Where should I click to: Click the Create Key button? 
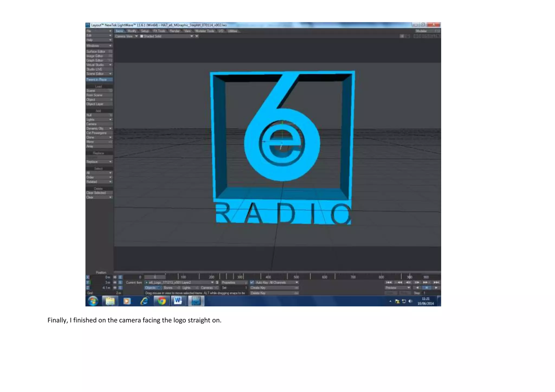coord(274,288)
